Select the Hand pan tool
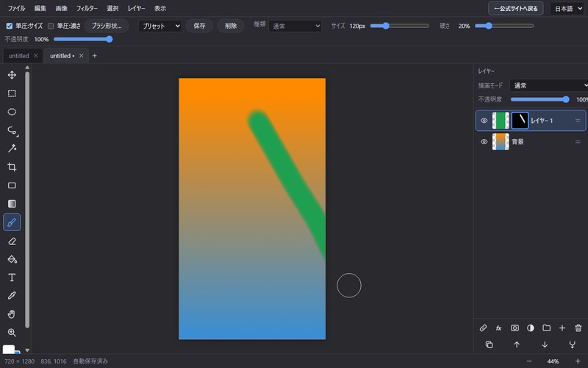 click(x=12, y=314)
